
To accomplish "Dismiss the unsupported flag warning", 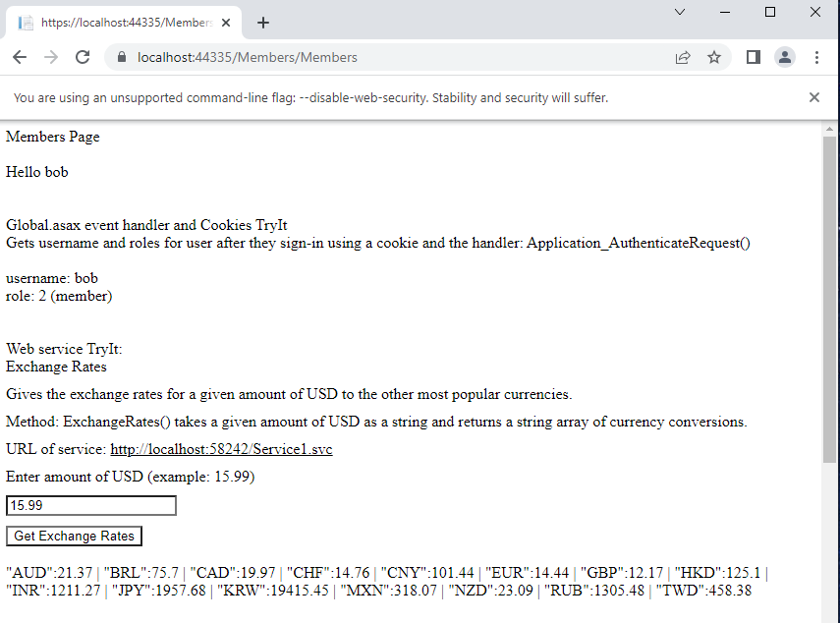I will (814, 97).
